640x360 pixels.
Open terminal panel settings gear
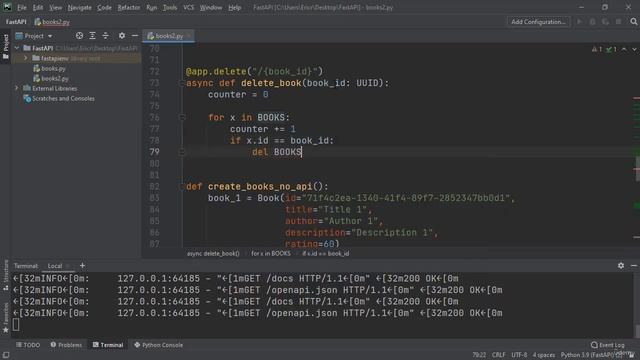coord(621,266)
